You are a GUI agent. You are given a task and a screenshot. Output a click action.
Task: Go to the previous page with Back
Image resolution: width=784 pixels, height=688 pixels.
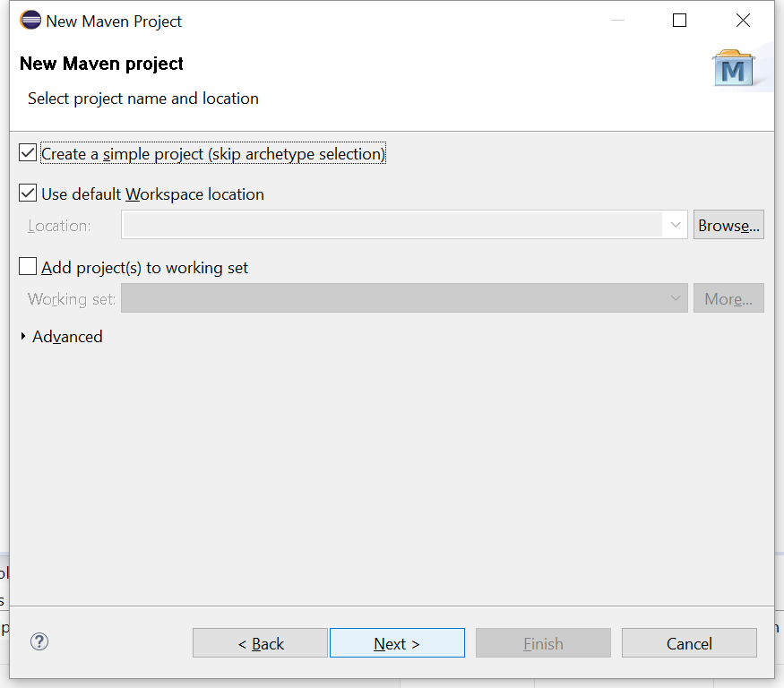point(260,643)
